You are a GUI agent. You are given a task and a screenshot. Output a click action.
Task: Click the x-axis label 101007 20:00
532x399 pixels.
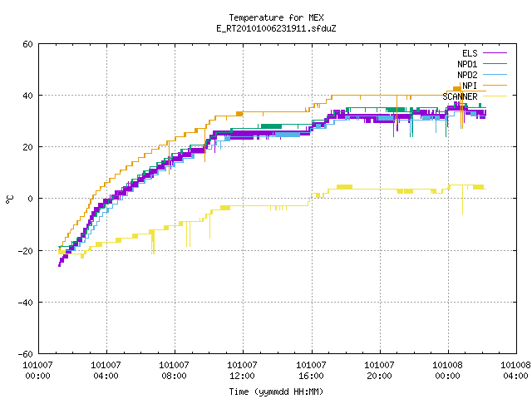pyautogui.click(x=379, y=371)
